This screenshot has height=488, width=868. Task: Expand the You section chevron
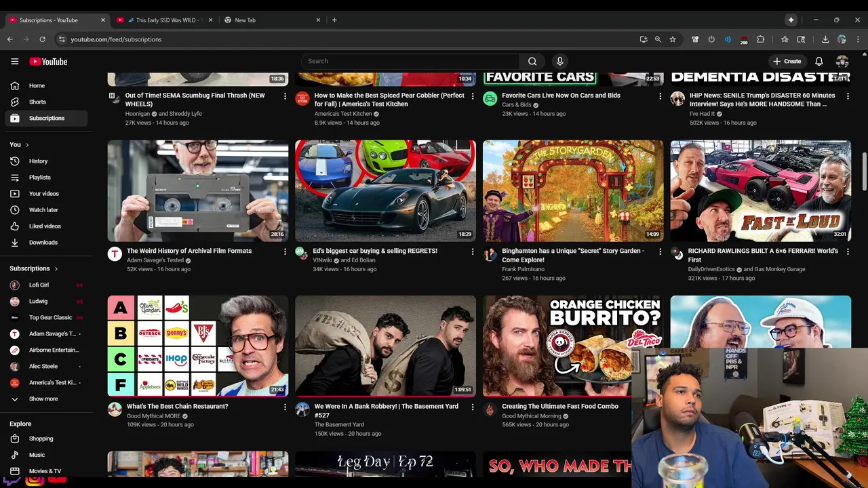[27, 144]
